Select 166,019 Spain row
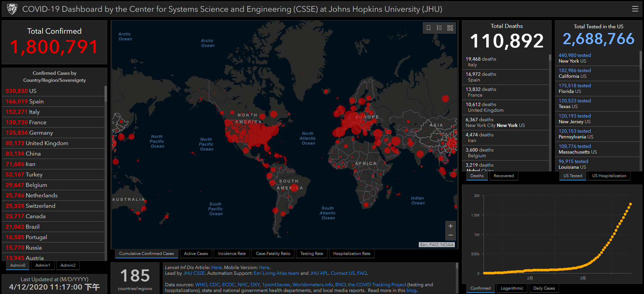Image resolution: width=644 pixels, height=294 pixels. pyautogui.click(x=53, y=101)
